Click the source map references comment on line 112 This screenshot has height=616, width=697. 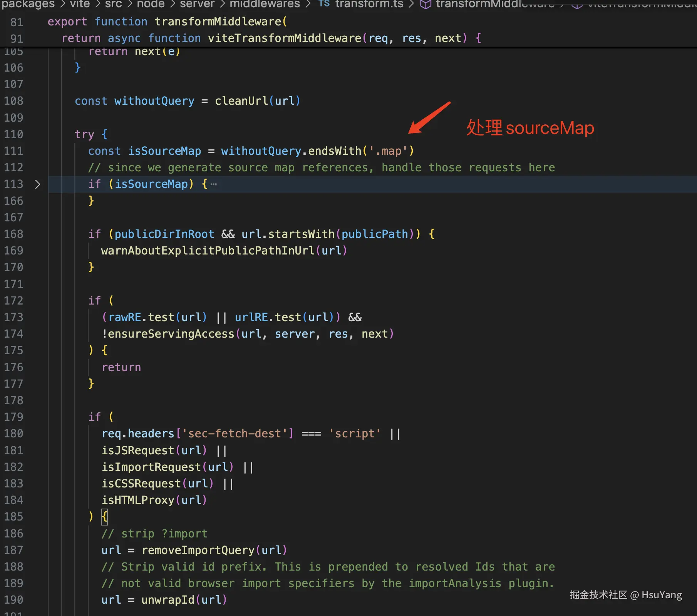pos(322,167)
